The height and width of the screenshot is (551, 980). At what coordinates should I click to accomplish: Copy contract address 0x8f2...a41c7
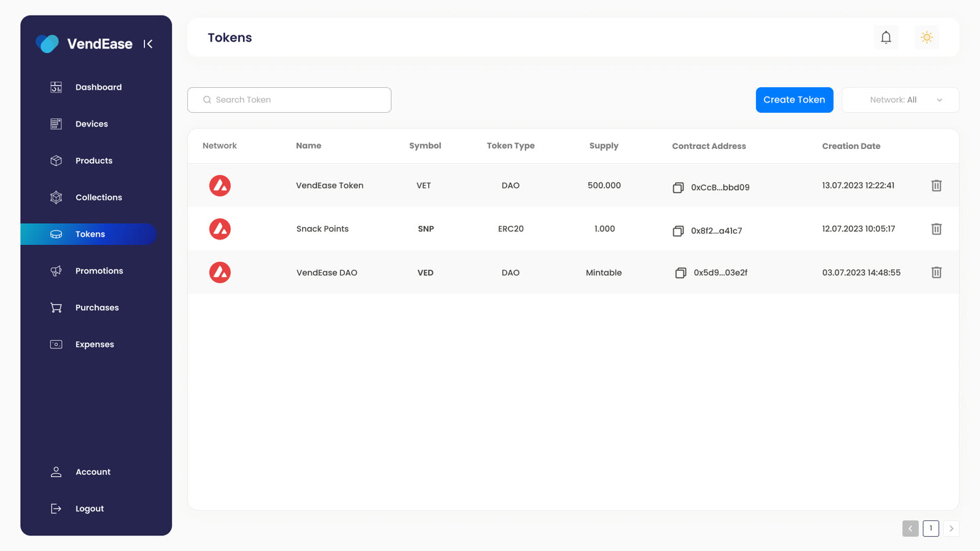[678, 231]
